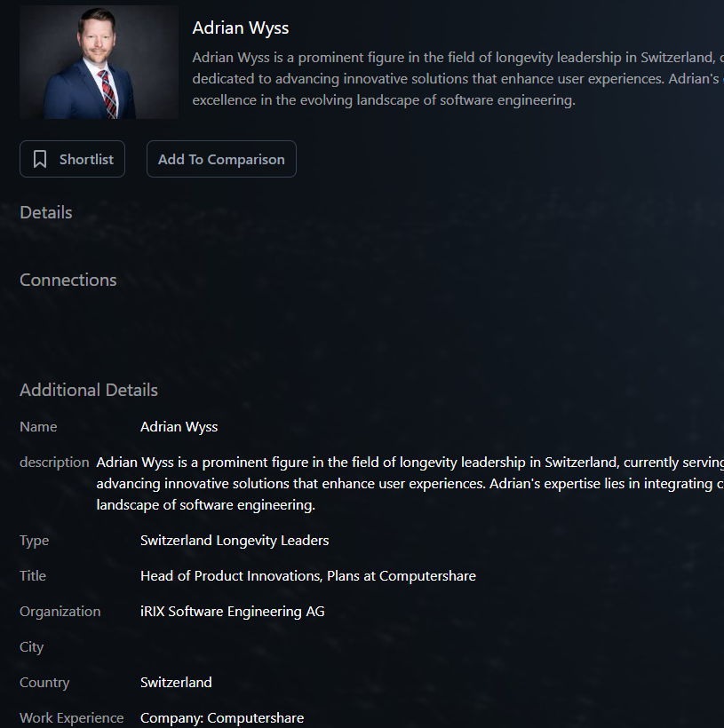724x728 pixels.
Task: Select the Company: Computershare work experience entry
Action: point(222,718)
